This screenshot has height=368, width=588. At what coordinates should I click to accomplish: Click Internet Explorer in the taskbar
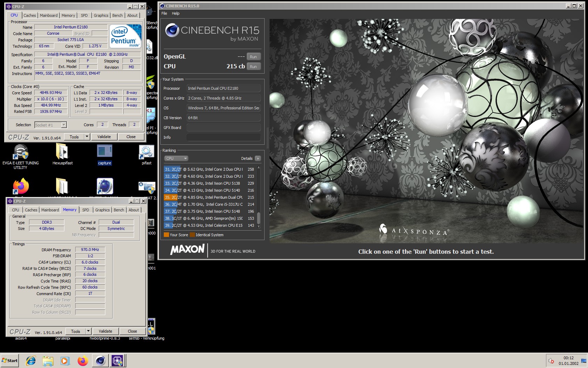point(31,361)
